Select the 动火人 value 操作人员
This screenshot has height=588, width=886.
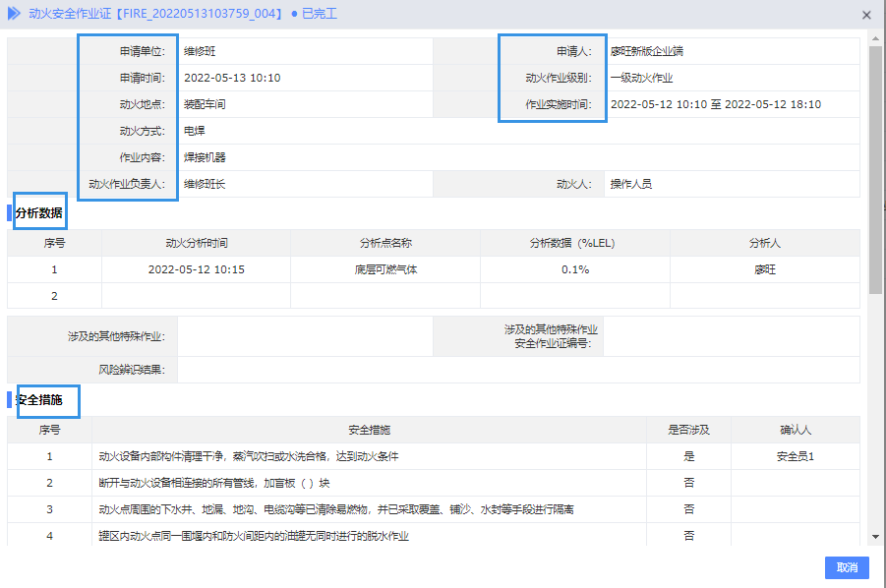click(x=631, y=184)
